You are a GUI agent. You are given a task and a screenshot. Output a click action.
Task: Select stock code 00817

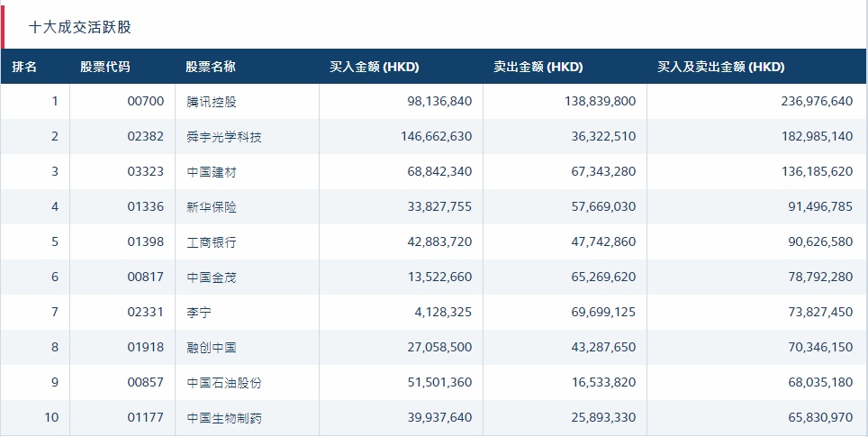click(x=146, y=277)
